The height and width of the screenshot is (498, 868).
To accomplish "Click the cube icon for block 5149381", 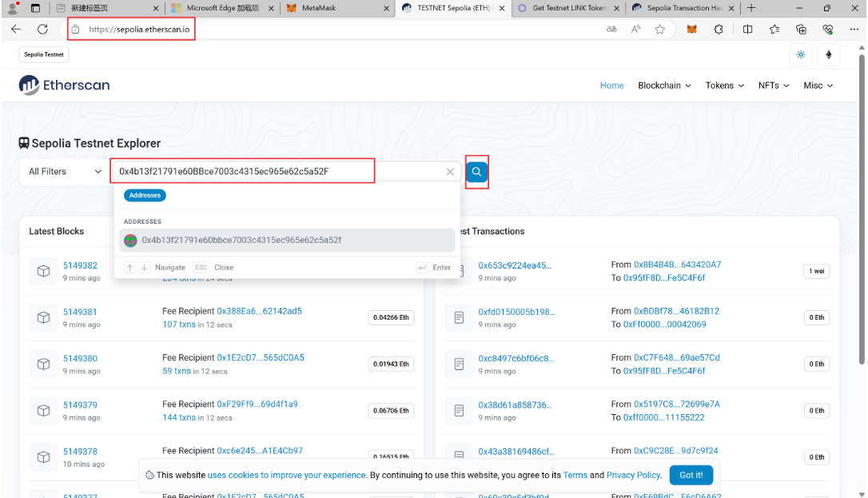I will [x=43, y=317].
